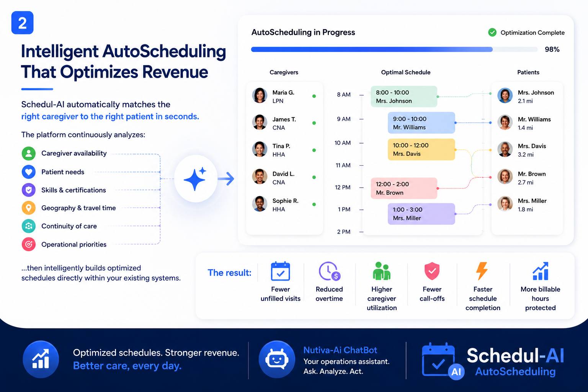This screenshot has height=392, width=588.
Task: Click the blue heart Patient needs icon
Action: [x=29, y=172]
